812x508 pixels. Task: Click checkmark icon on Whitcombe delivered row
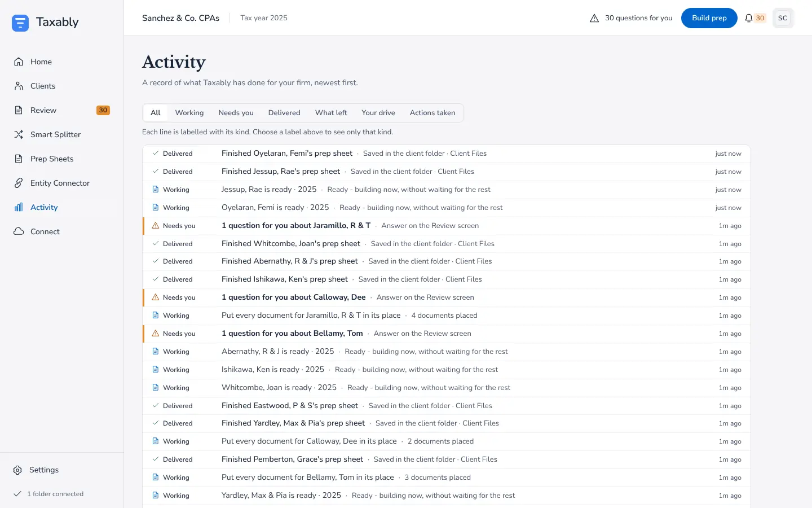tap(156, 243)
